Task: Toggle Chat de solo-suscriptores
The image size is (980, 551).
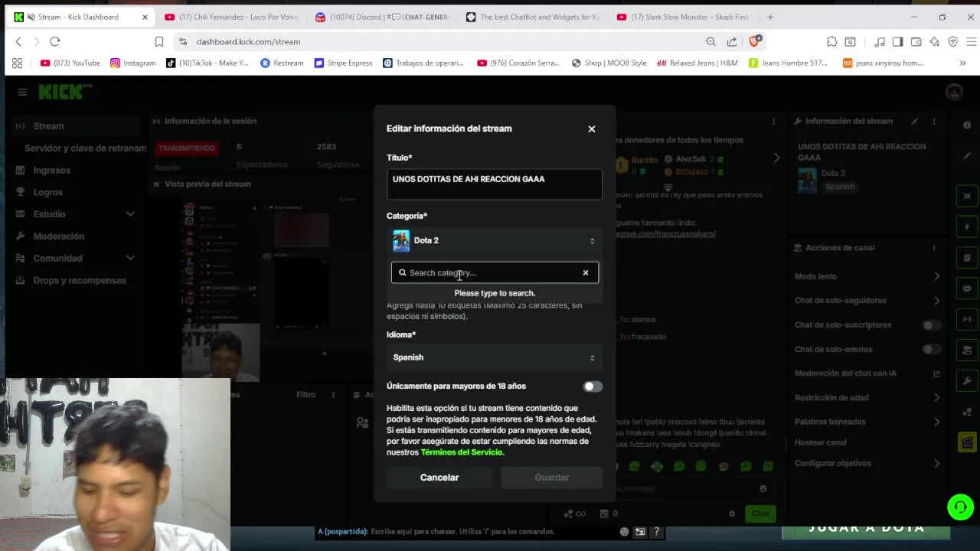Action: pos(931,325)
